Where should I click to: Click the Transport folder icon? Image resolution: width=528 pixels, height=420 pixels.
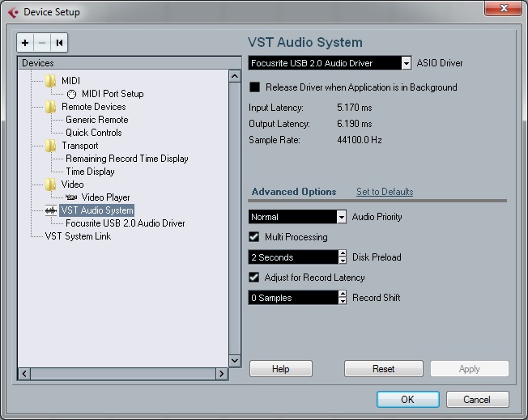click(50, 146)
